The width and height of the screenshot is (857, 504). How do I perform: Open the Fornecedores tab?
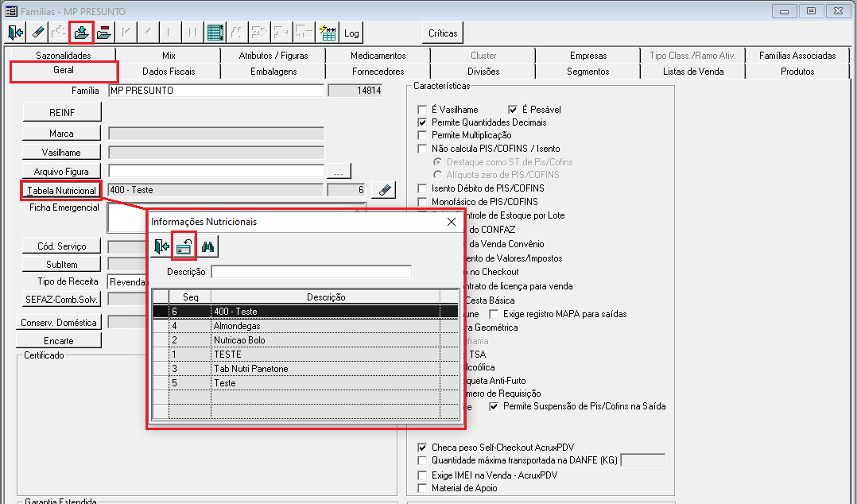378,72
